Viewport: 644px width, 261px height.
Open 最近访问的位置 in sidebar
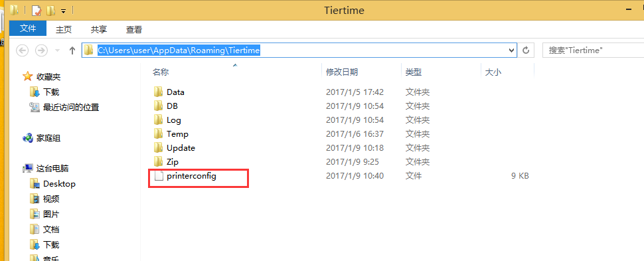(x=71, y=108)
